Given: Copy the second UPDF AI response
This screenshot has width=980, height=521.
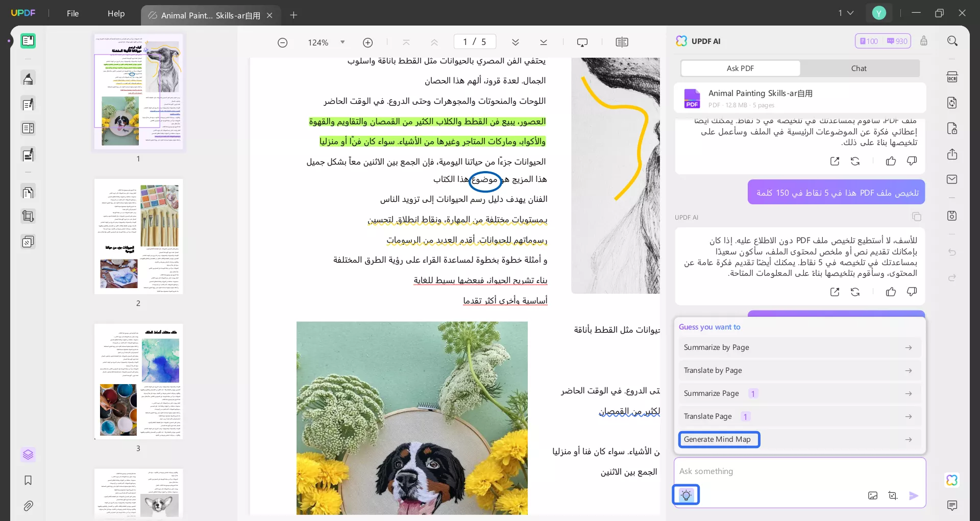Looking at the screenshot, I should [x=917, y=217].
